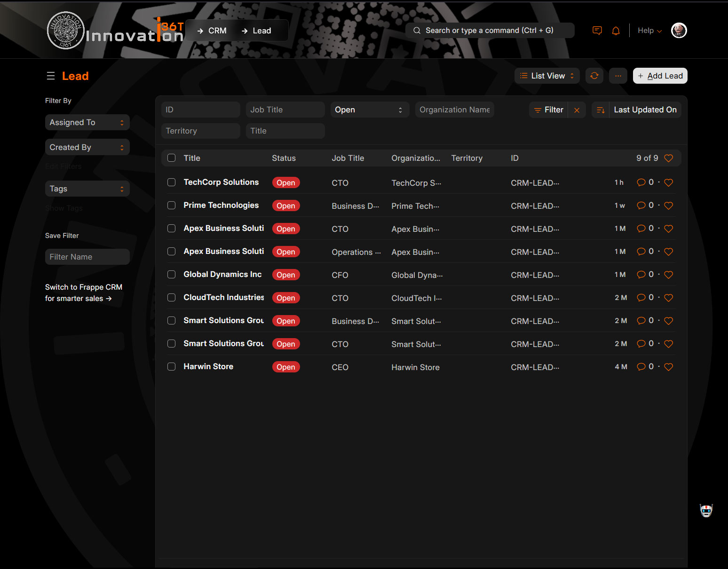Toggle the sidebar hamburger icon beside Lead

(51, 76)
